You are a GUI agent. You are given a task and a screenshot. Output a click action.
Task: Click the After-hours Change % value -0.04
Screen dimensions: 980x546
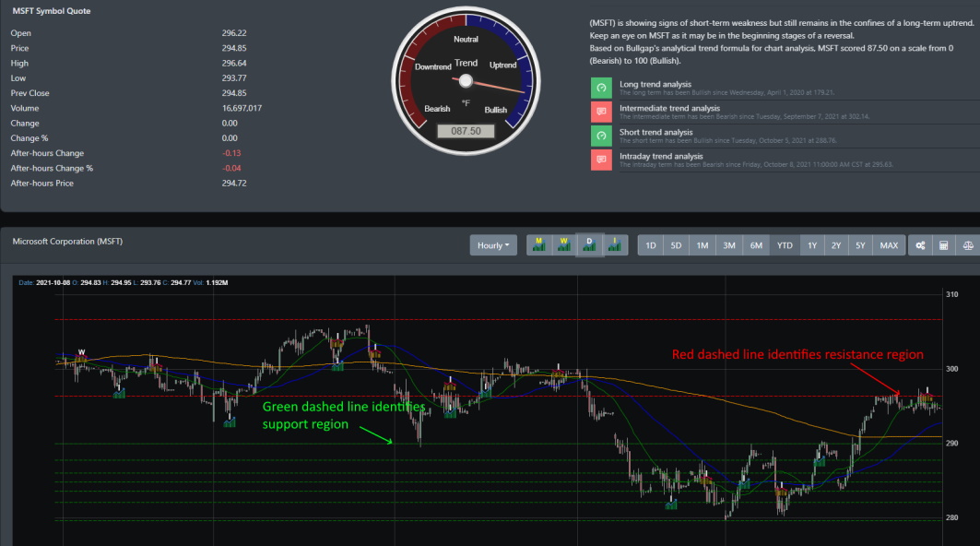(231, 168)
